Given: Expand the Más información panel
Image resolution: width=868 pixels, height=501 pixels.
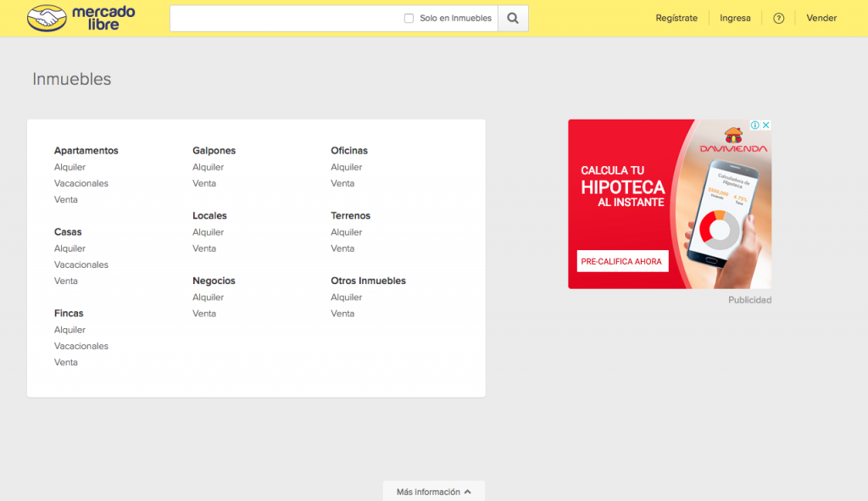Looking at the screenshot, I should point(433,492).
